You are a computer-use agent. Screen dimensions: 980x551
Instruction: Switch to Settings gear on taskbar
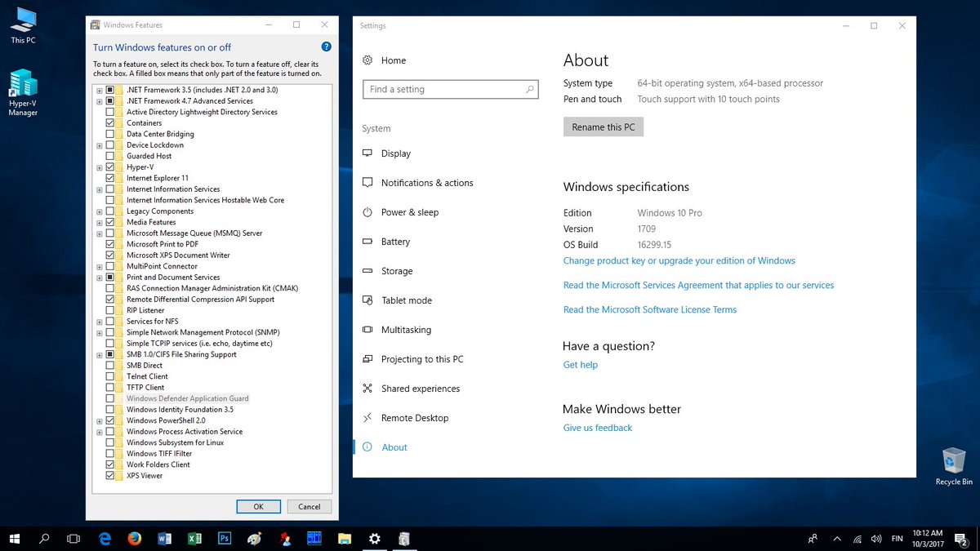pyautogui.click(x=374, y=539)
